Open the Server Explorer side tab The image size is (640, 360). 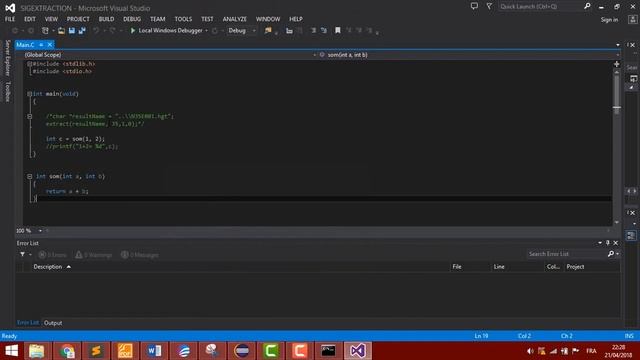[x=7, y=58]
